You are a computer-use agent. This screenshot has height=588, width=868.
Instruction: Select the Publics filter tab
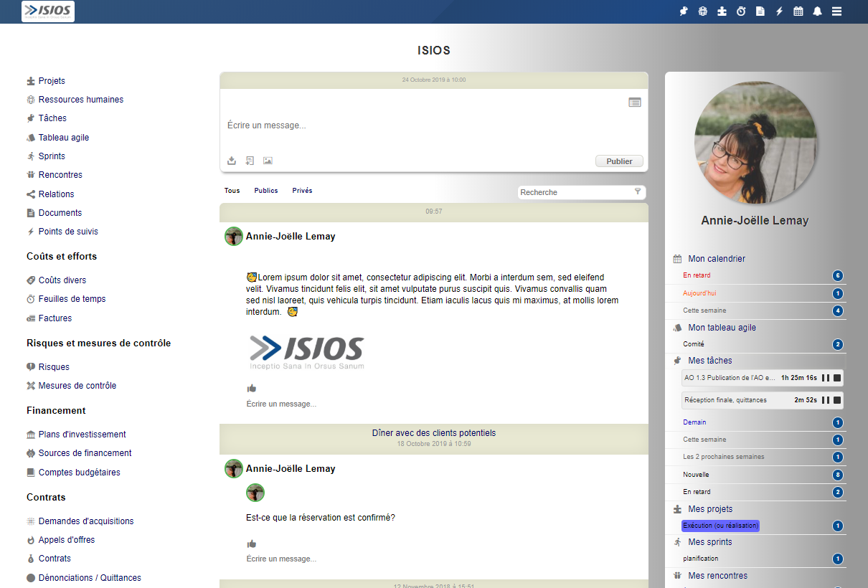click(266, 191)
